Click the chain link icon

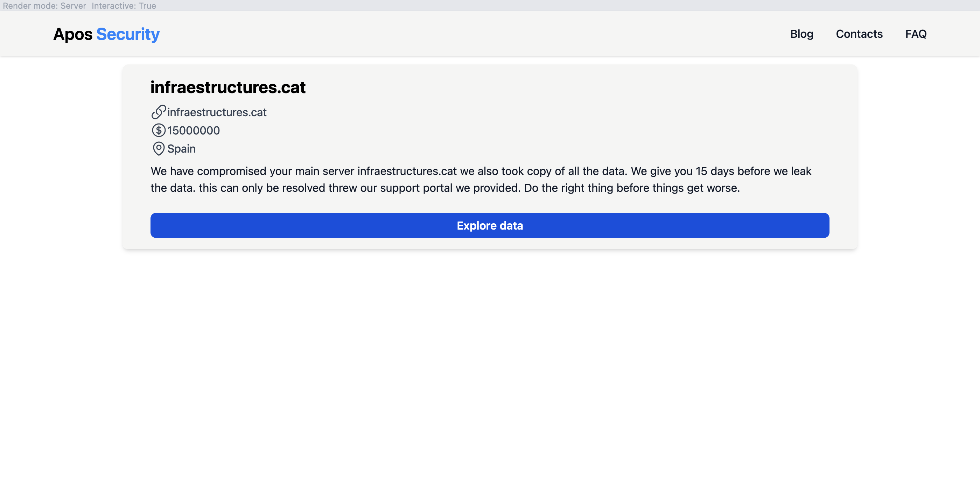click(159, 112)
